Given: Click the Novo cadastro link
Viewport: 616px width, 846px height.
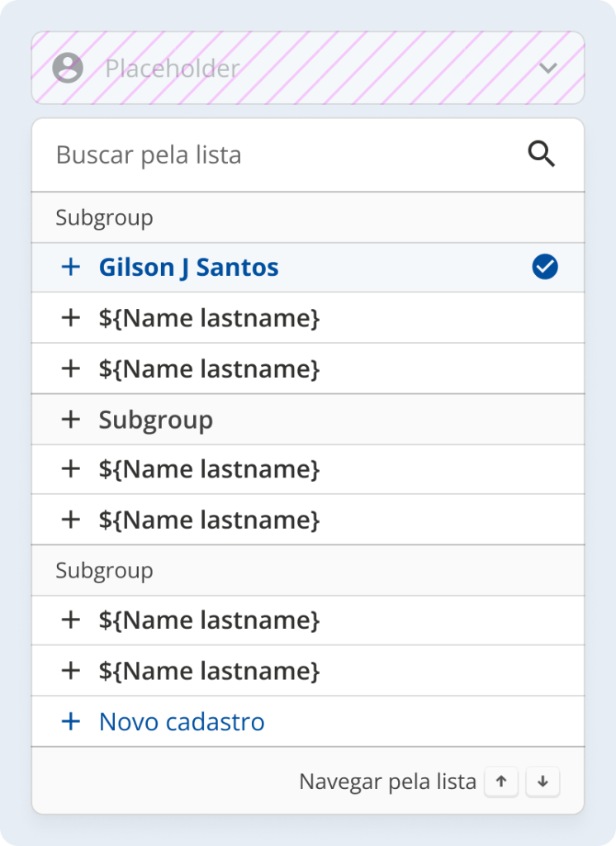Looking at the screenshot, I should click(x=182, y=721).
